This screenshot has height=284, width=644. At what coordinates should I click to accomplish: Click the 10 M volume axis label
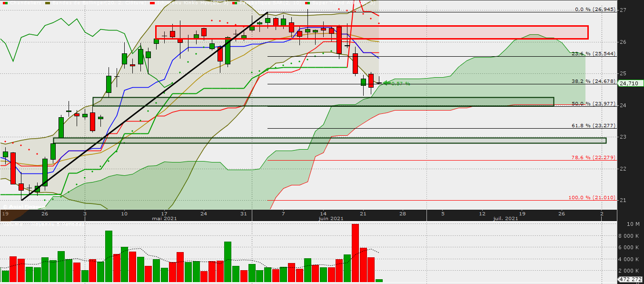[633, 224]
